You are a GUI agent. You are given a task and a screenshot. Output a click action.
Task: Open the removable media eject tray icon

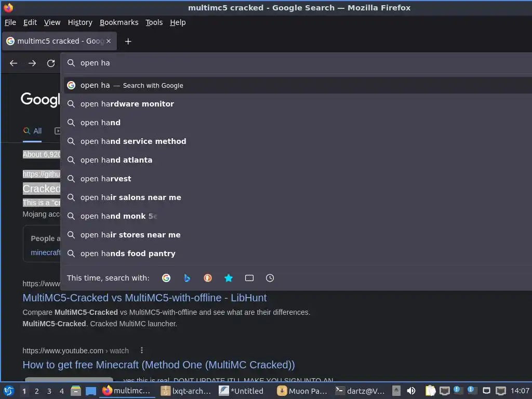click(396, 391)
